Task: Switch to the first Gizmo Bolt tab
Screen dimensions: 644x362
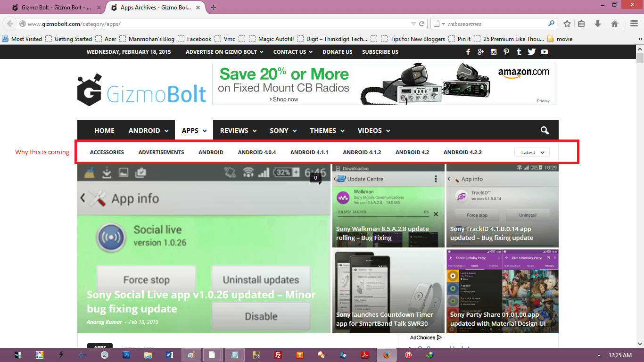Action: [x=57, y=8]
